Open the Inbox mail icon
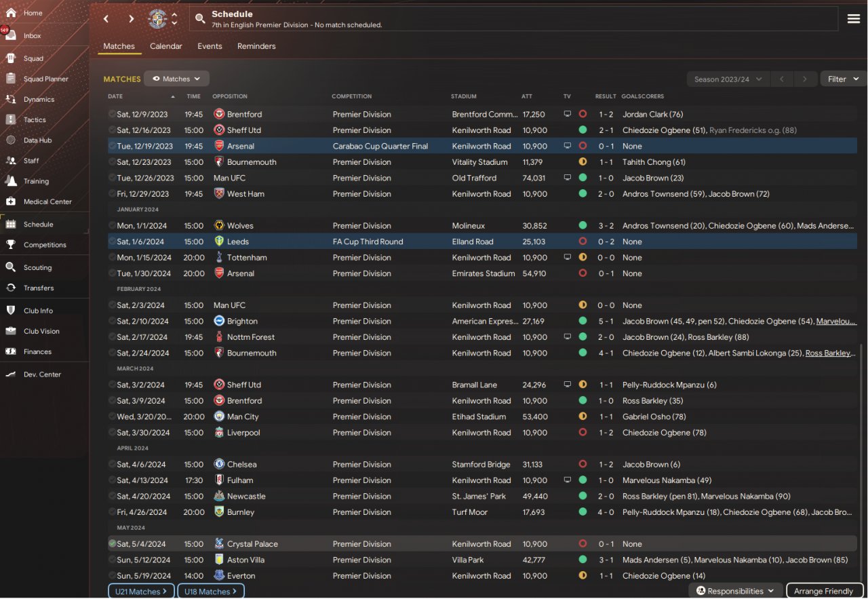 tap(11, 36)
